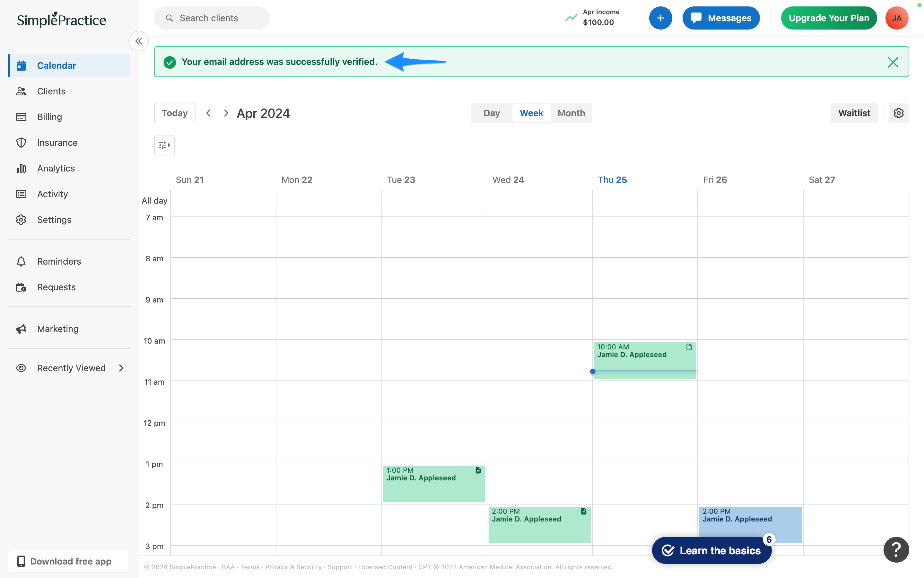Click the Waitlist button
924x578 pixels.
click(x=854, y=112)
